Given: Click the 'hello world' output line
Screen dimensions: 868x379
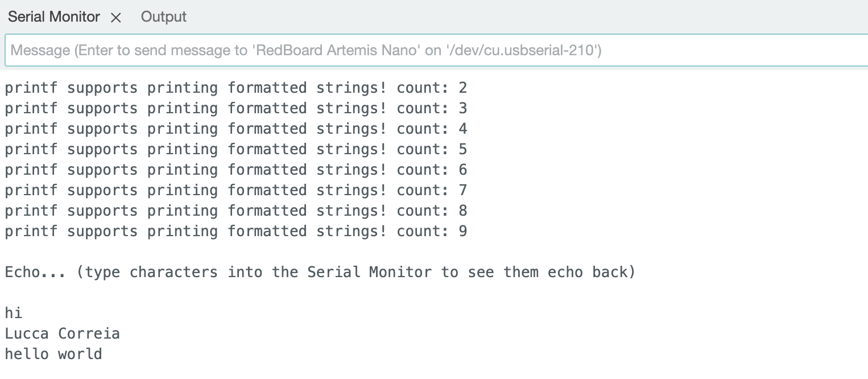Looking at the screenshot, I should pos(53,355).
